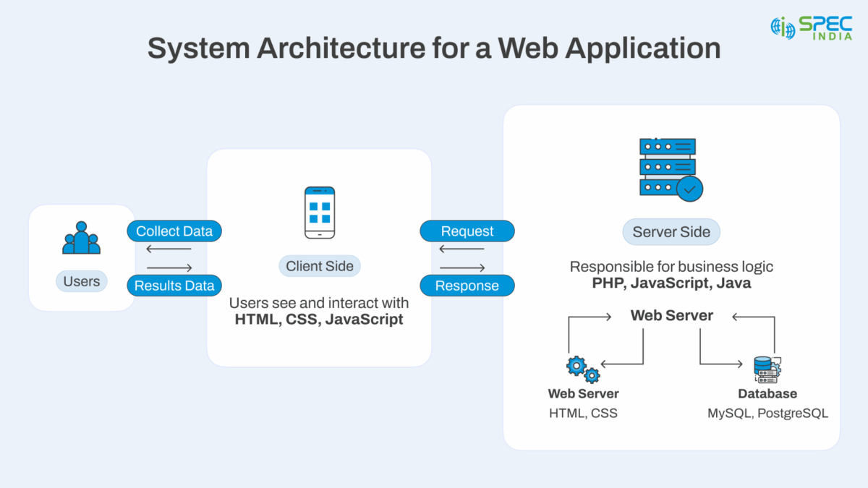Click the central Web Server heading
Screen dimensions: 868x488
point(671,315)
